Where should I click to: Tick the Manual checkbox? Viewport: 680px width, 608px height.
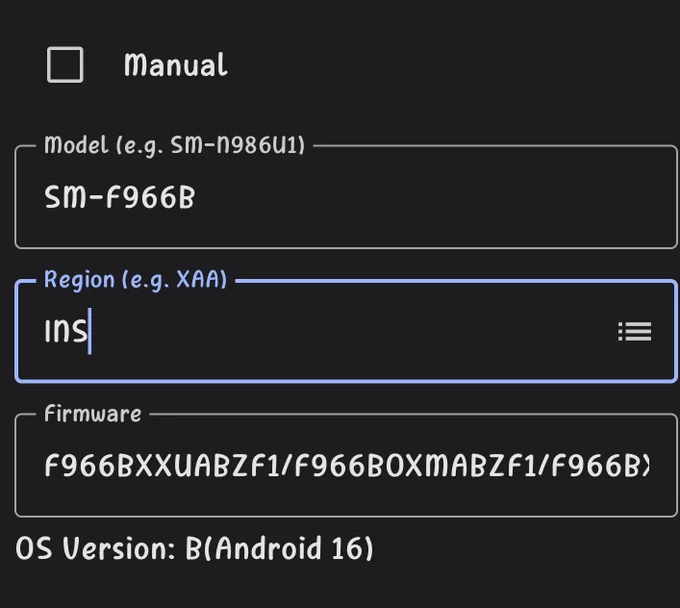[65, 65]
